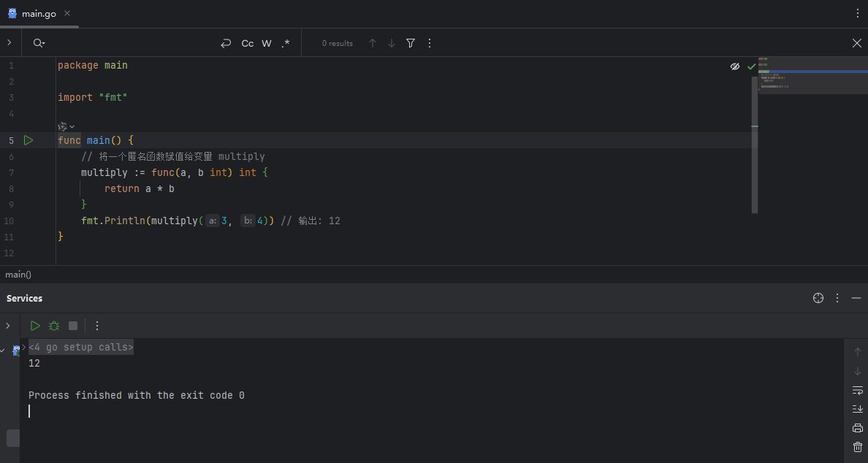Image resolution: width=868 pixels, height=463 pixels.
Task: Open search history dropdown
Action: [39, 43]
